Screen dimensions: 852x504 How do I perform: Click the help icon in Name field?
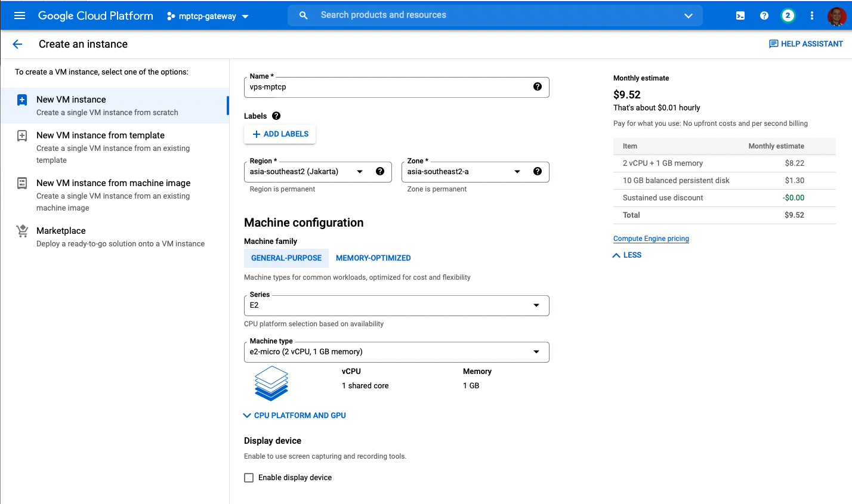pyautogui.click(x=538, y=87)
